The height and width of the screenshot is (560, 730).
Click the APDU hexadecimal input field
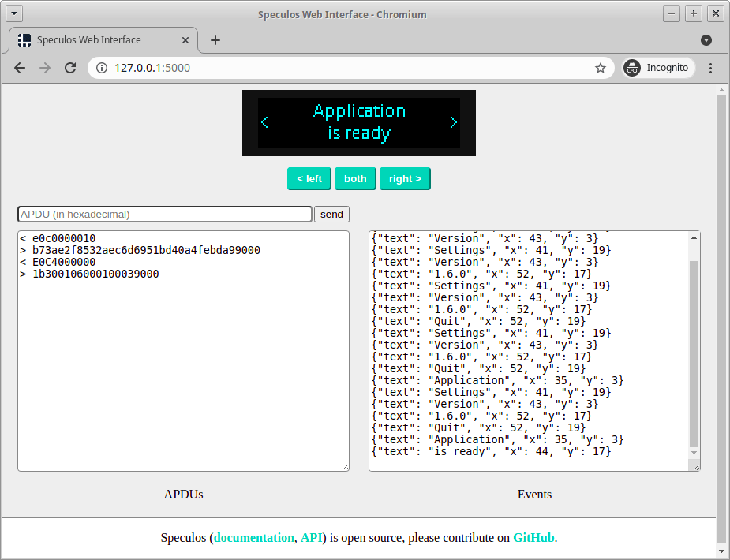coord(164,214)
